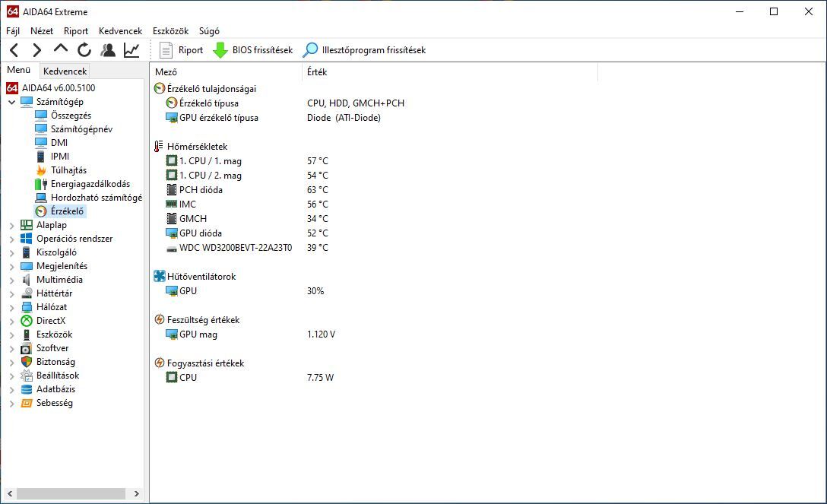
Task: Select the Túlhajtás flame icon
Action: tap(41, 170)
